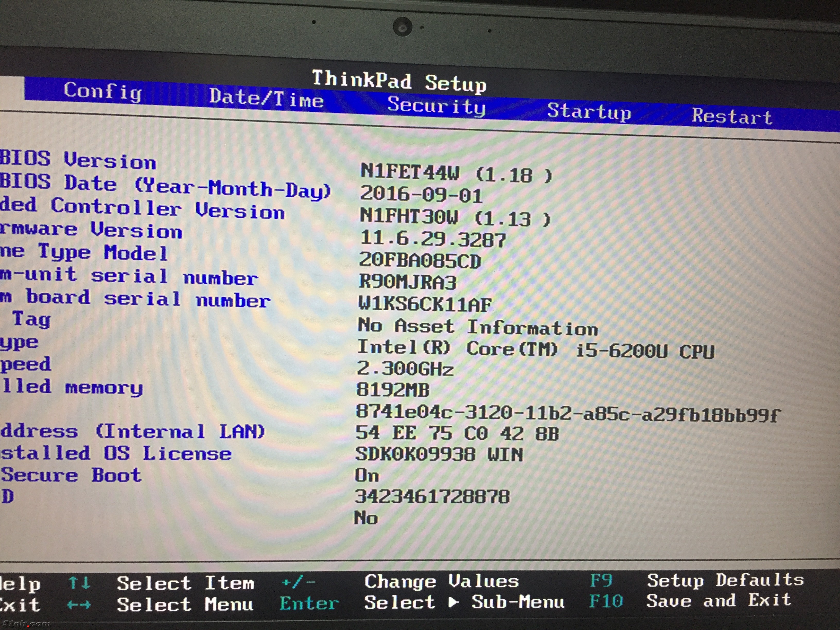Image resolution: width=840 pixels, height=630 pixels.
Task: Click the F10 key label
Action: point(606,601)
